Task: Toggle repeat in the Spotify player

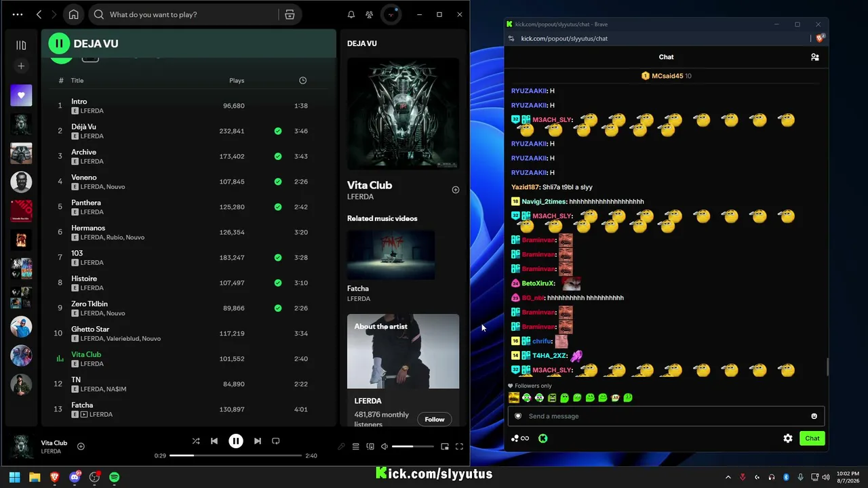Action: tap(275, 441)
